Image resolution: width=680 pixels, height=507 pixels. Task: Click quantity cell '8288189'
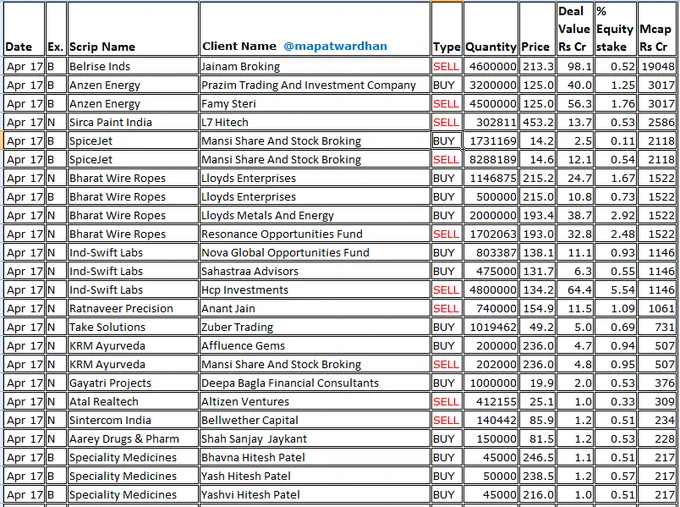click(490, 160)
